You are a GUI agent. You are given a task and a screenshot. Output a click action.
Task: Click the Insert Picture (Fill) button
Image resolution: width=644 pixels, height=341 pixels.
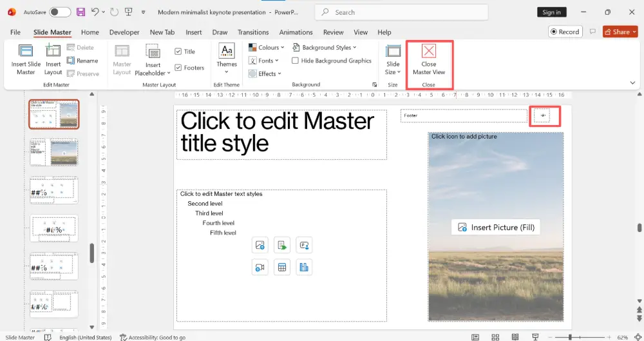496,227
